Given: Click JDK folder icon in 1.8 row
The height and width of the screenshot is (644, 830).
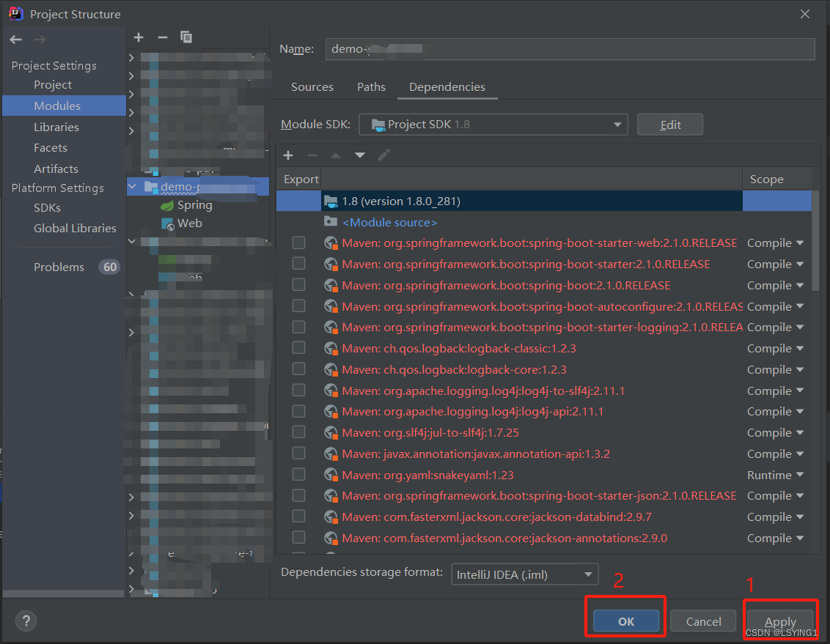Looking at the screenshot, I should coord(331,201).
